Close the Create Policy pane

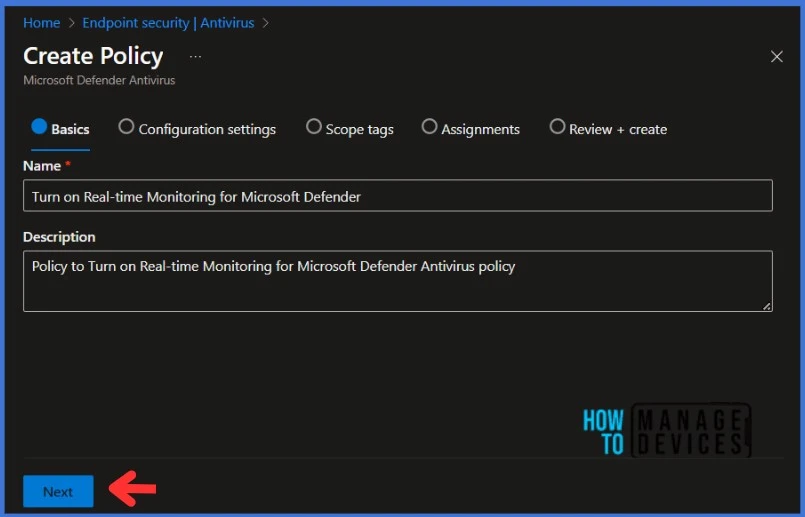[x=776, y=56]
